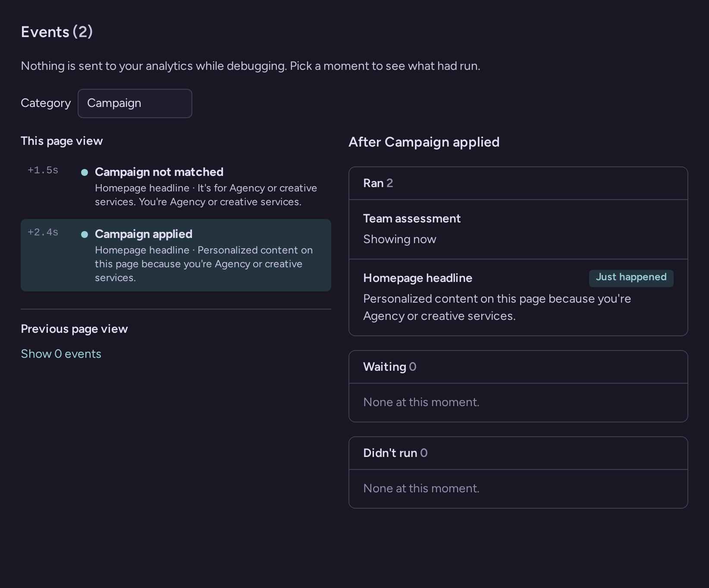Image resolution: width=709 pixels, height=588 pixels.
Task: Click the Nothing is sent to analytics notice
Action: click(251, 66)
